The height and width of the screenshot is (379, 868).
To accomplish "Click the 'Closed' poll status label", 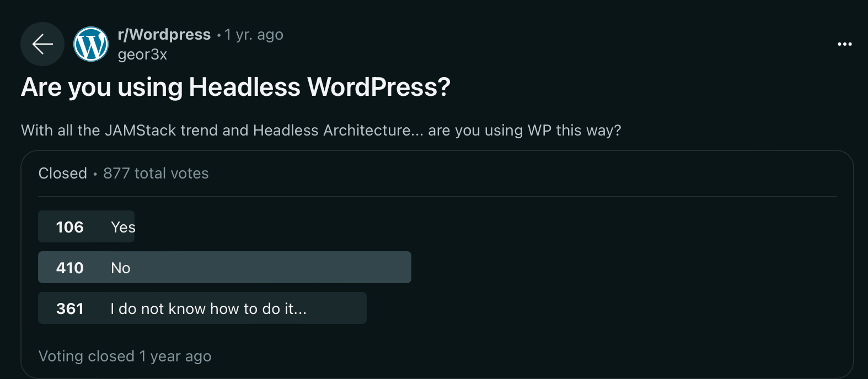I will (63, 174).
